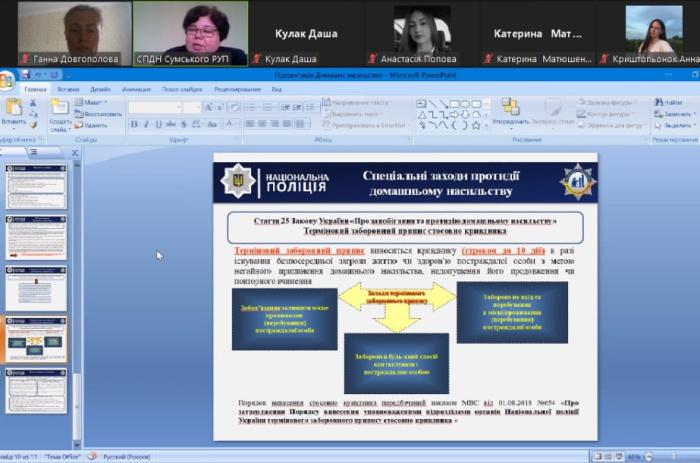Viewport: 700px width, 463px height.
Task: Click the zoom slider in status bar
Action: (662, 456)
